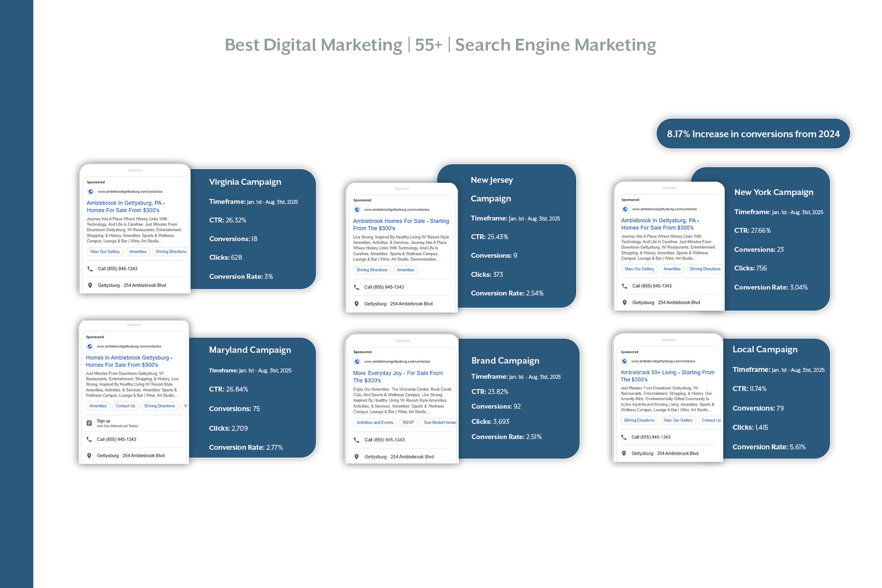Click the Sign up clipboard icon
The height and width of the screenshot is (588, 882).
point(89,423)
